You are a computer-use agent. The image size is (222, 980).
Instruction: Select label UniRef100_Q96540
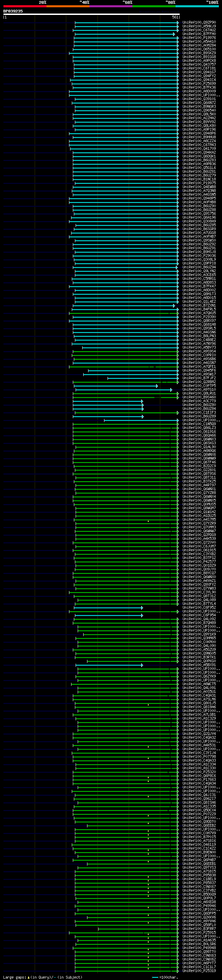[x=199, y=110]
